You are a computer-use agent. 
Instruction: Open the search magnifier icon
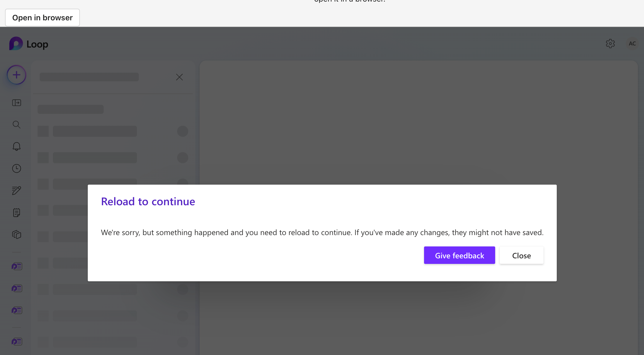pos(16,125)
